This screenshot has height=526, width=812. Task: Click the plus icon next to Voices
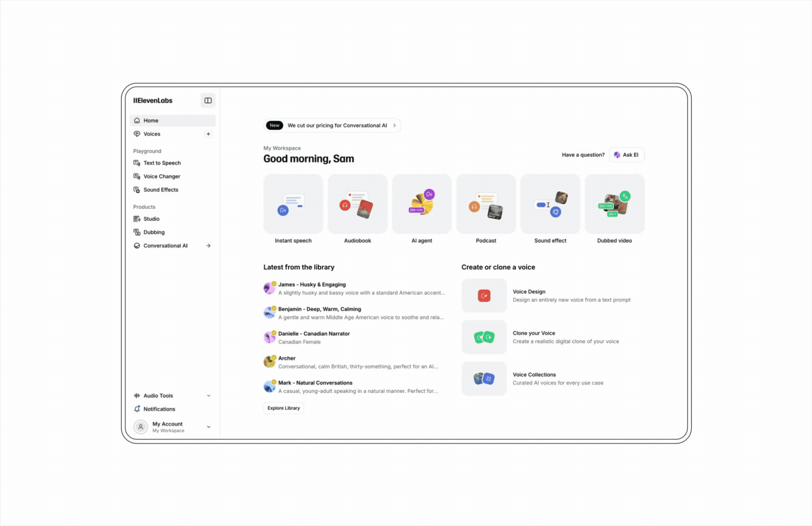(x=208, y=134)
